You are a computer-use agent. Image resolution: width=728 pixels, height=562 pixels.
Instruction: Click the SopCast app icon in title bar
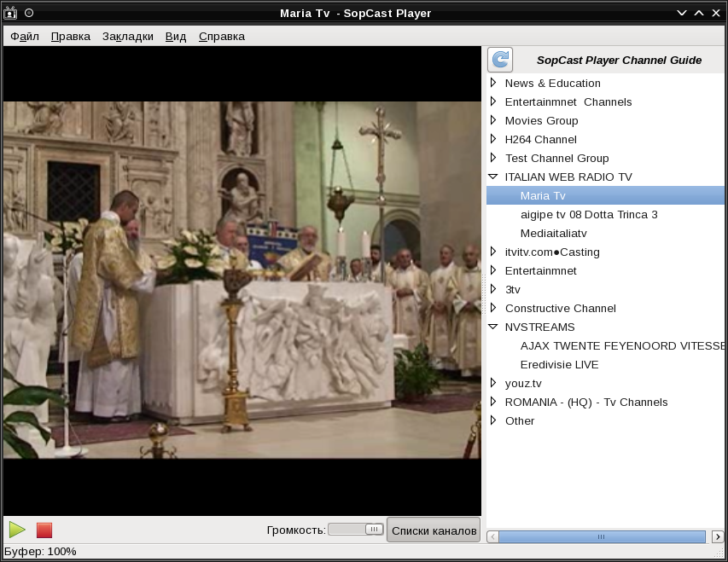(11, 13)
